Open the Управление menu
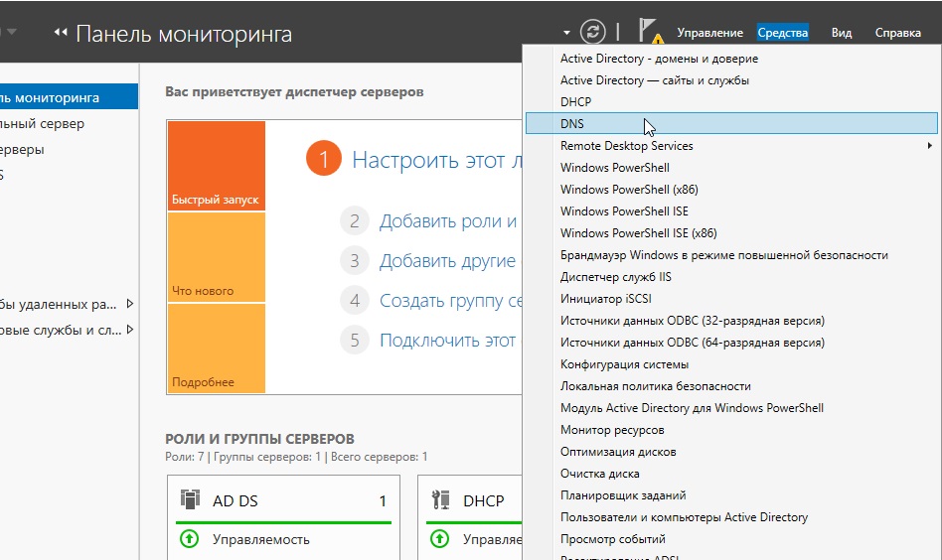The image size is (942, 560). pyautogui.click(x=710, y=33)
